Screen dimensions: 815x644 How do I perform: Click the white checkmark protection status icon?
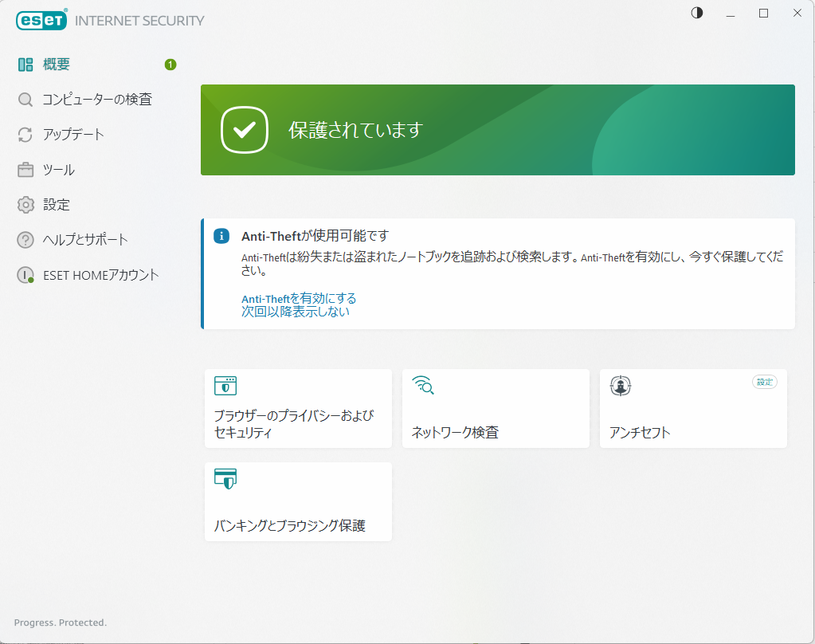click(x=244, y=130)
